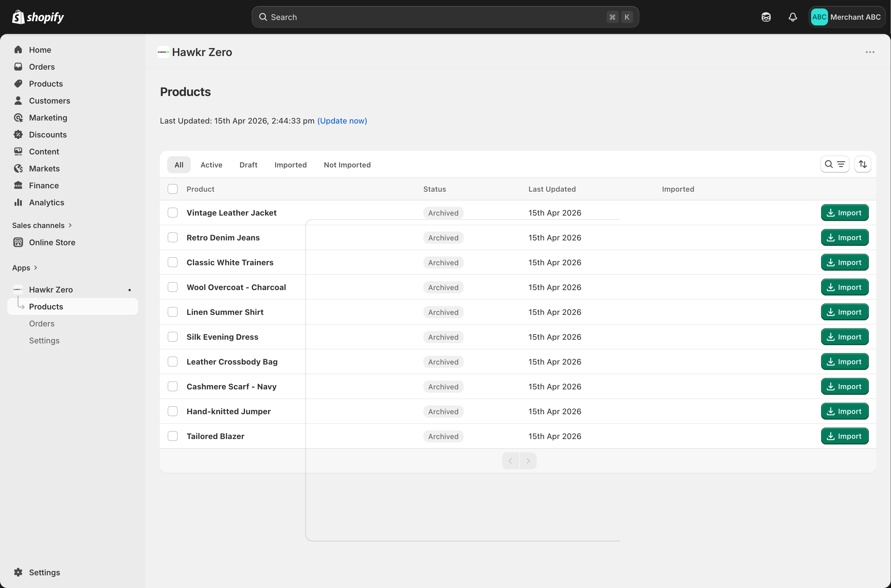
Task: Check the Vintage Leather Jacket row
Action: point(173,213)
